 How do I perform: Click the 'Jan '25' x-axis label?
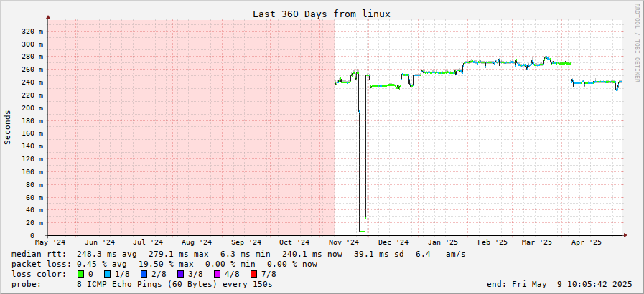click(442, 242)
